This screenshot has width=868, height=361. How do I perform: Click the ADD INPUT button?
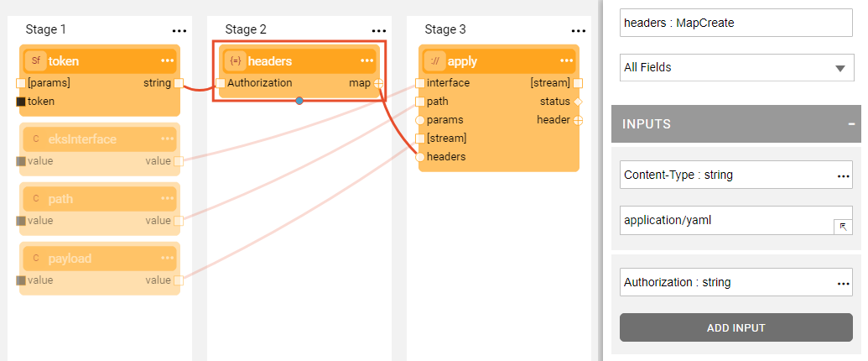(735, 327)
